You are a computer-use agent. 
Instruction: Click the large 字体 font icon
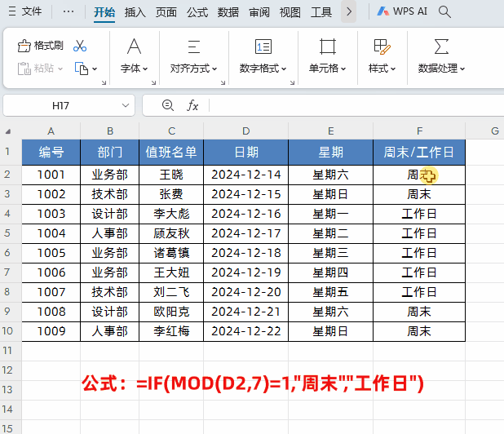click(134, 46)
